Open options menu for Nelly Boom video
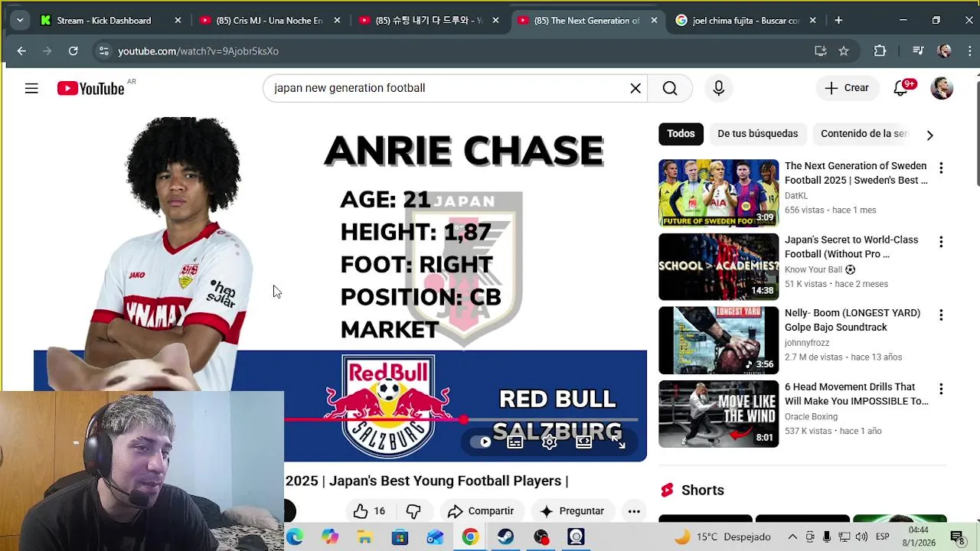The image size is (980, 551). (x=941, y=315)
